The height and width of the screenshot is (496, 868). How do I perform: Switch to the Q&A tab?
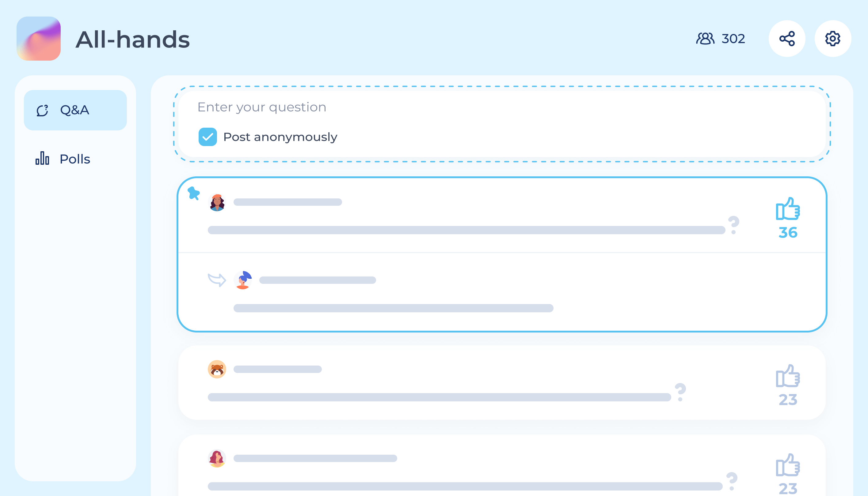(x=75, y=110)
